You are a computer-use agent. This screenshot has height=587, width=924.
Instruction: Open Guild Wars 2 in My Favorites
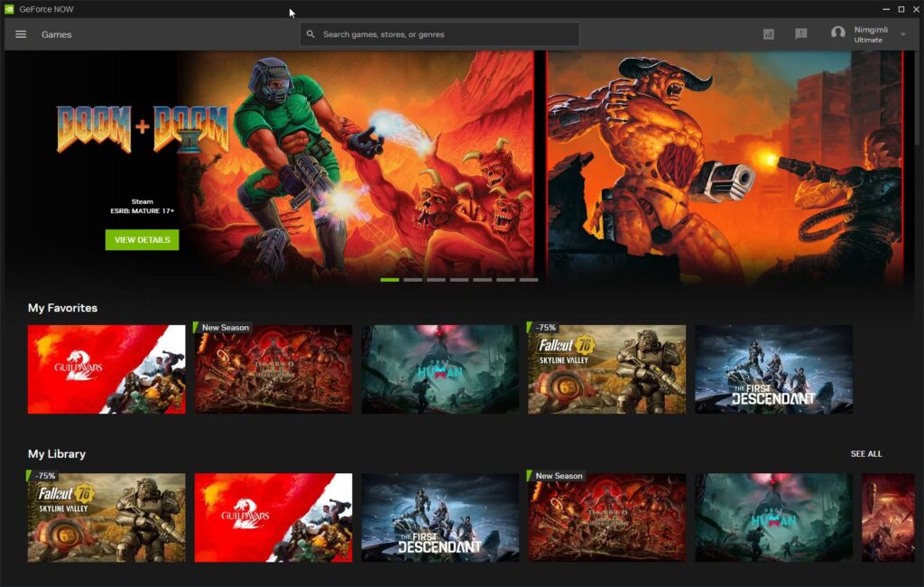pyautogui.click(x=106, y=369)
